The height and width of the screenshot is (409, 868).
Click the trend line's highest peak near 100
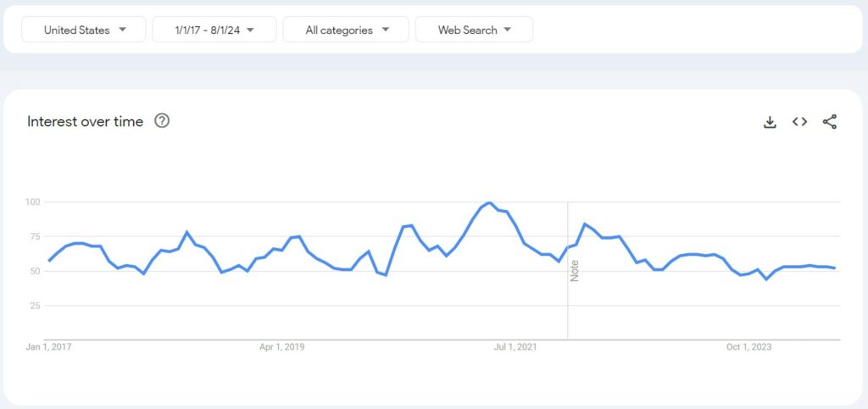click(489, 203)
